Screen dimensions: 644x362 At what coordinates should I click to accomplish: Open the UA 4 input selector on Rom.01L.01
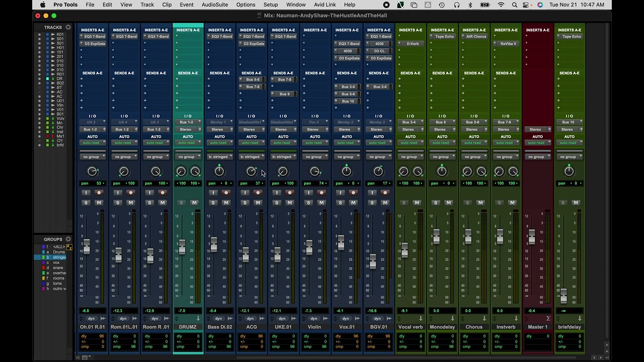(x=124, y=122)
